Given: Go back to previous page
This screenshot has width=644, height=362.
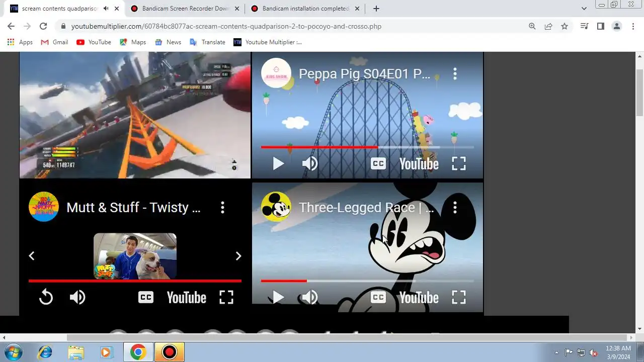Looking at the screenshot, I should tap(11, 26).
